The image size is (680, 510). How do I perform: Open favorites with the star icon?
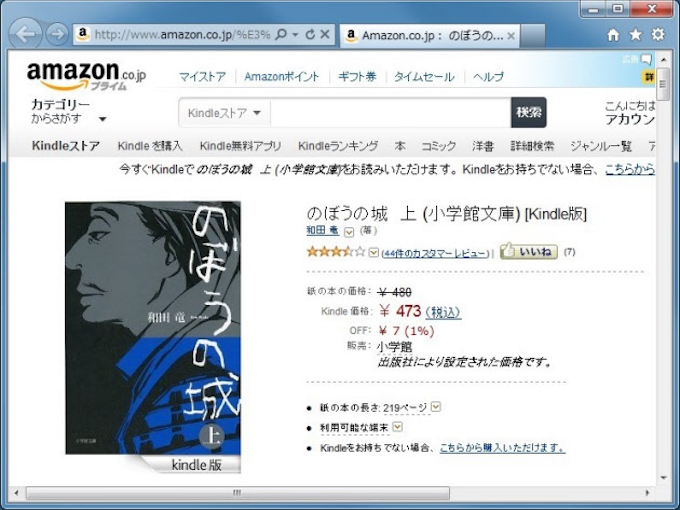tap(635, 35)
